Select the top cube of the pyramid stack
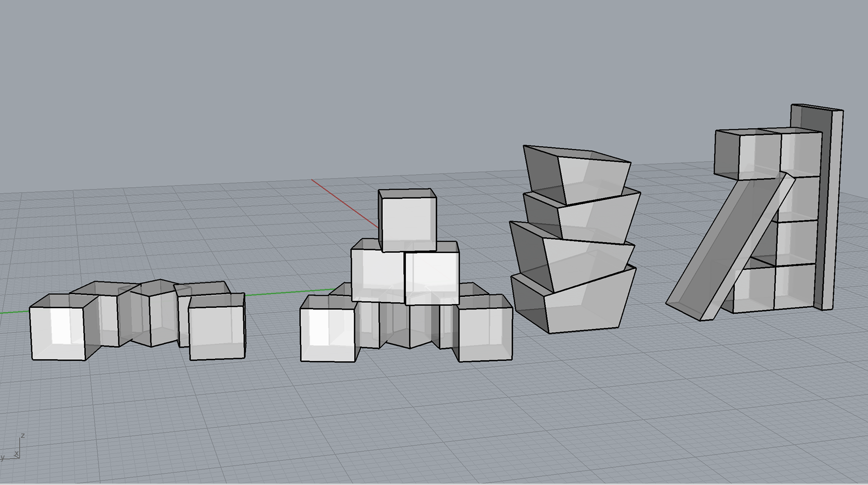Viewport: 868px width, 485px height. pos(408,220)
